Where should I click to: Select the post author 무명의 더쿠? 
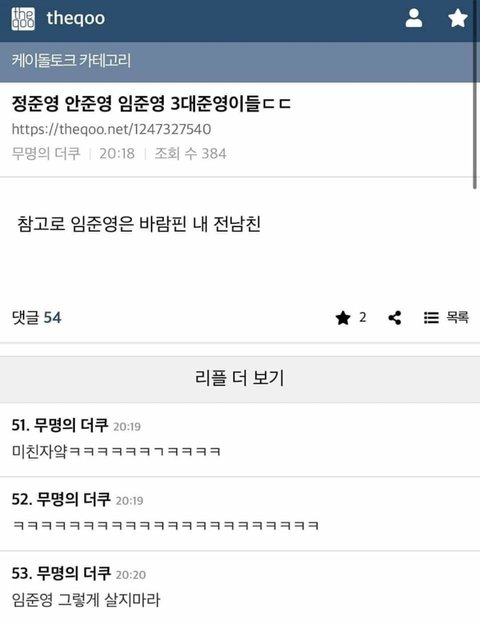pyautogui.click(x=46, y=154)
